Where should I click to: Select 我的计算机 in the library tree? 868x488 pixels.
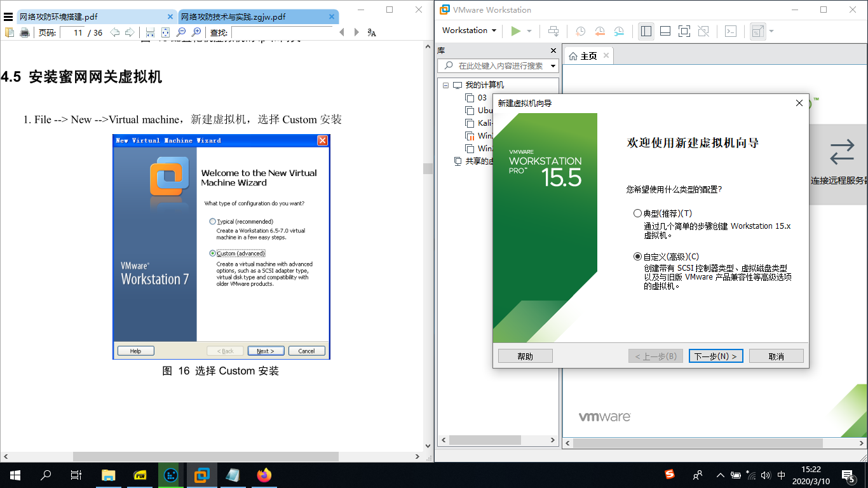[484, 85]
